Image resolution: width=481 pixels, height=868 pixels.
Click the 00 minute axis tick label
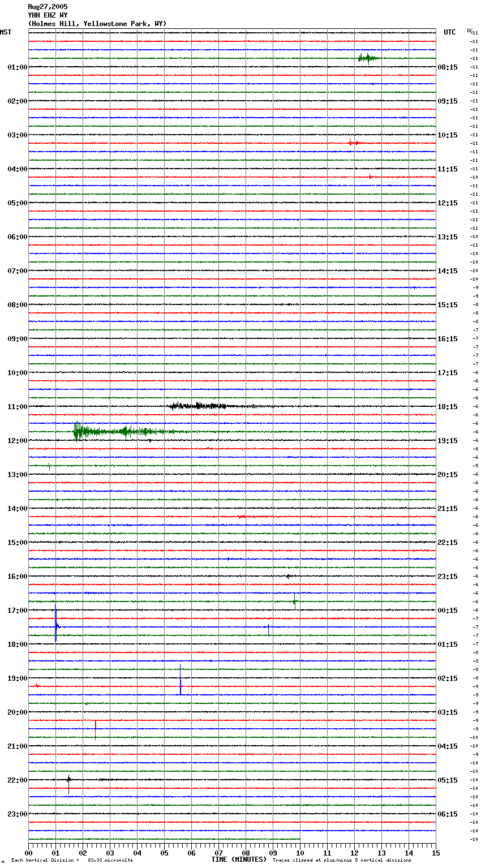(28, 853)
